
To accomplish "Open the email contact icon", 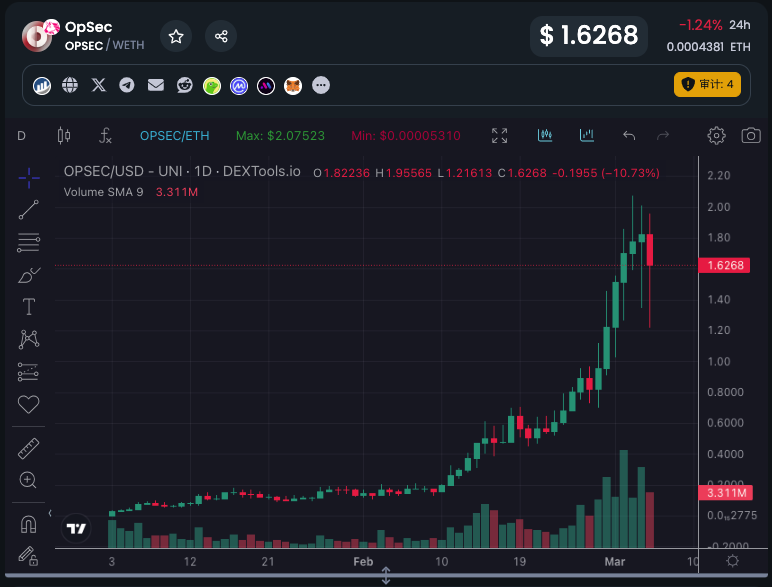I will point(156,85).
